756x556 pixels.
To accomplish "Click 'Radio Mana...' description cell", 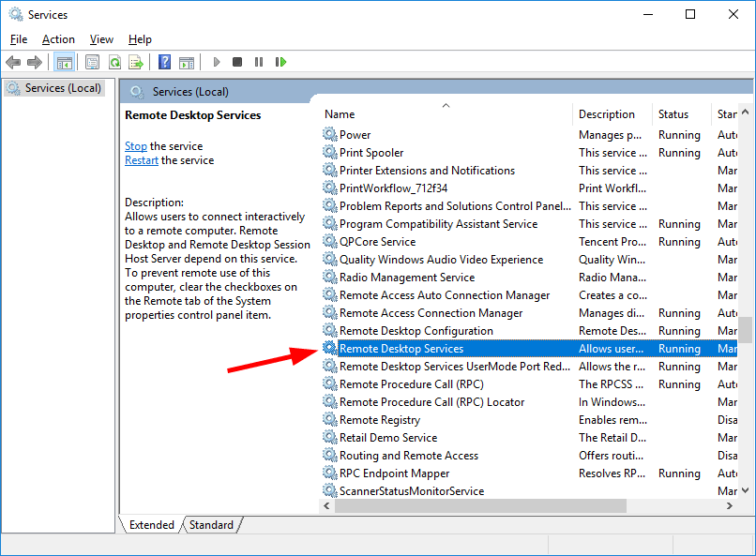I will [x=612, y=277].
